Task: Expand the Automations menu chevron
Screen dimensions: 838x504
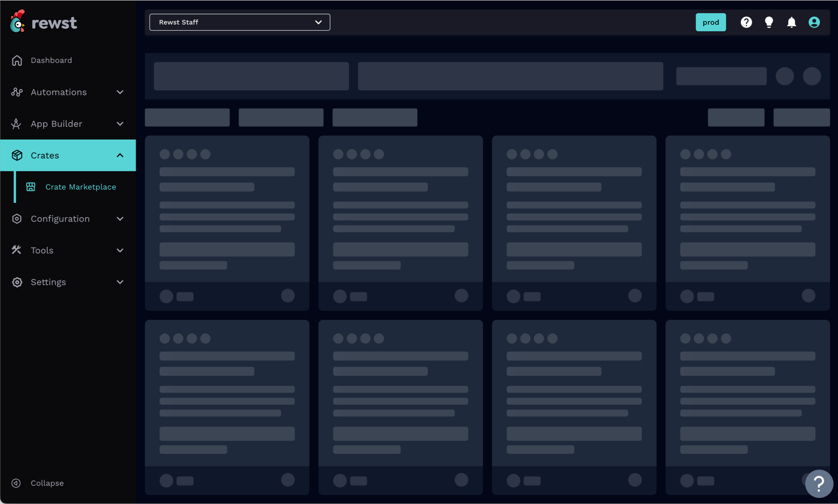Action: (x=120, y=92)
